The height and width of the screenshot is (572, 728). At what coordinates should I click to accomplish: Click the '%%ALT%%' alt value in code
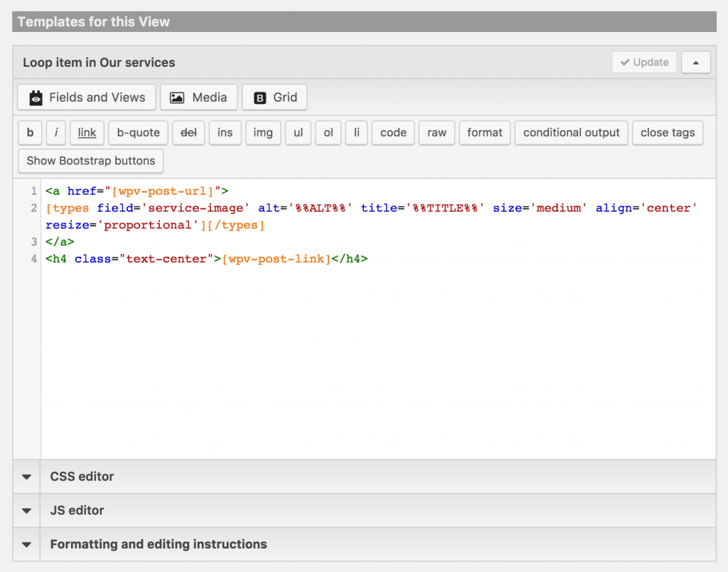coord(321,208)
